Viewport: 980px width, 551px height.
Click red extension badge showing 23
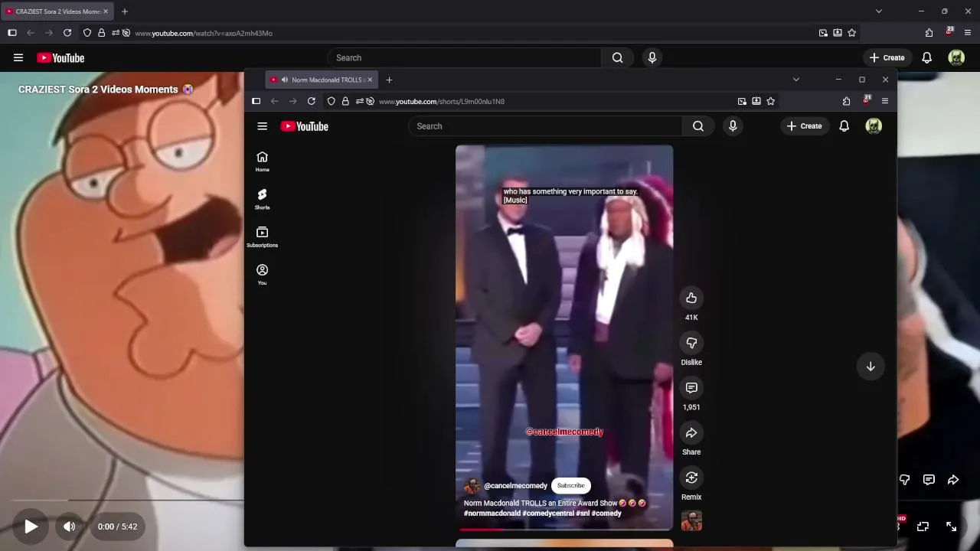(949, 32)
